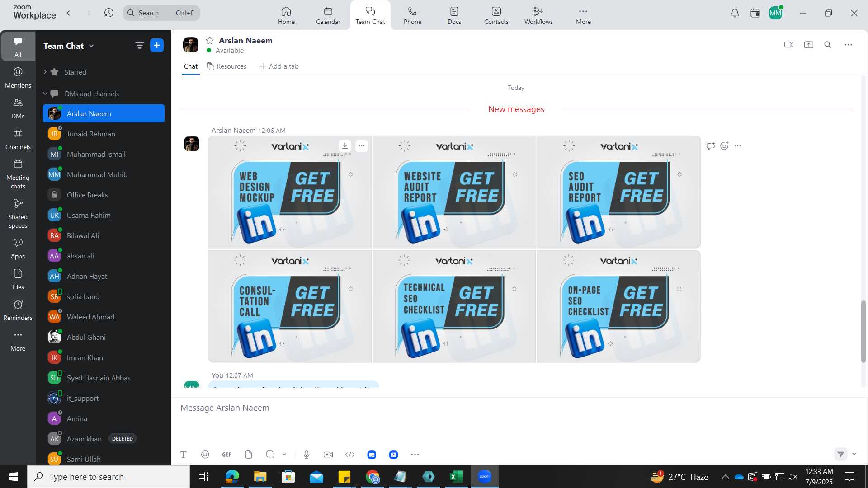The width and height of the screenshot is (868, 488).
Task: Collapse the DMs and channels section
Action: [45, 94]
